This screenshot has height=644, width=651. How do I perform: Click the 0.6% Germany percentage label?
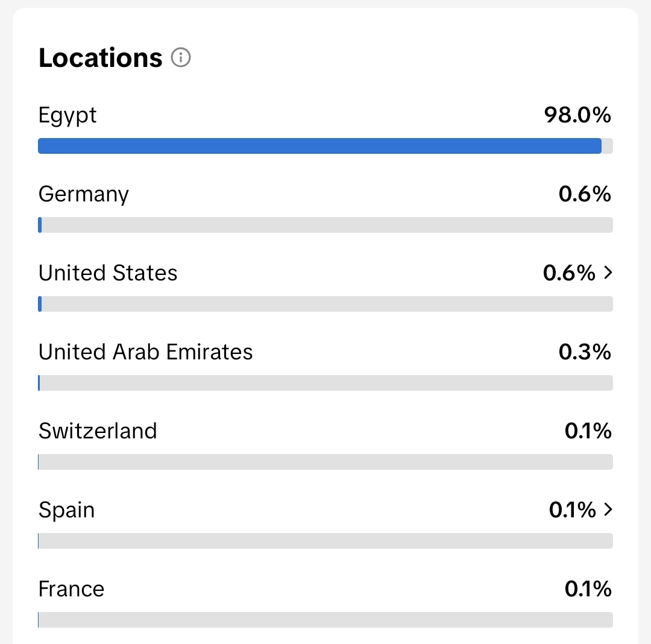coord(585,194)
